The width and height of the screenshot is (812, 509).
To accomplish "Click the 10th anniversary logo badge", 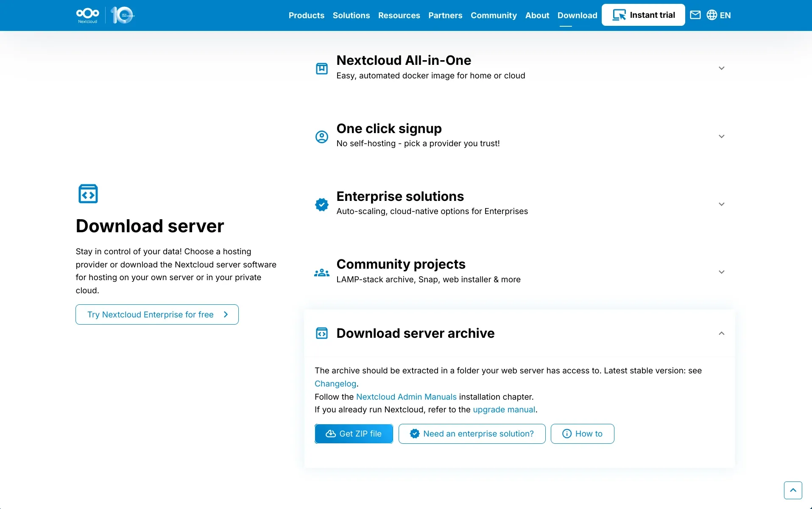I will pos(123,15).
